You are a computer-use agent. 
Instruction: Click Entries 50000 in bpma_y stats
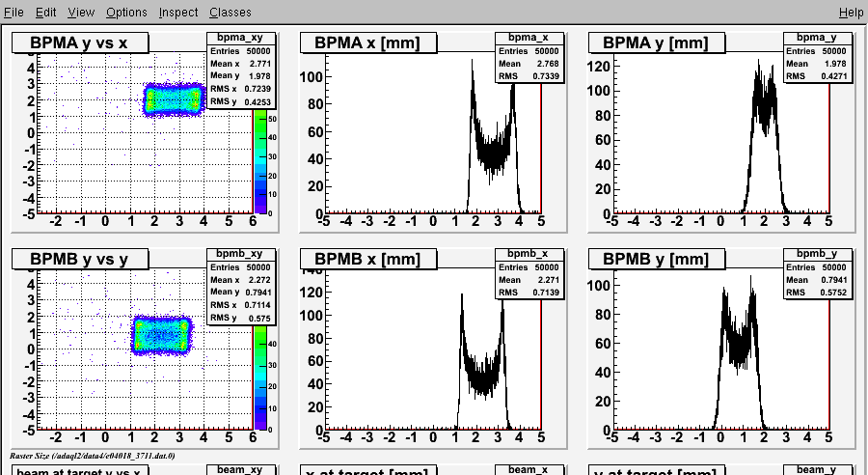pos(817,51)
